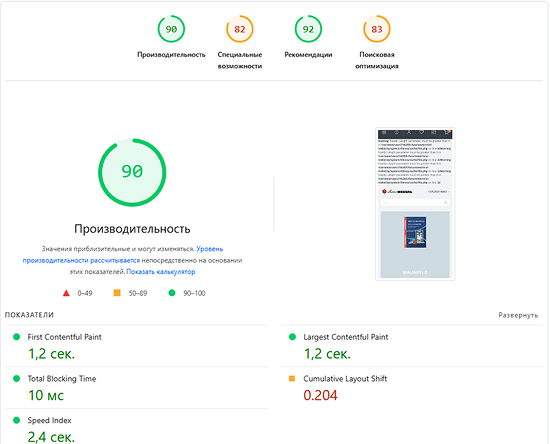Image resolution: width=550 pixels, height=444 pixels.
Task: Open the 'Показать калькулятор' link
Action: [x=161, y=271]
